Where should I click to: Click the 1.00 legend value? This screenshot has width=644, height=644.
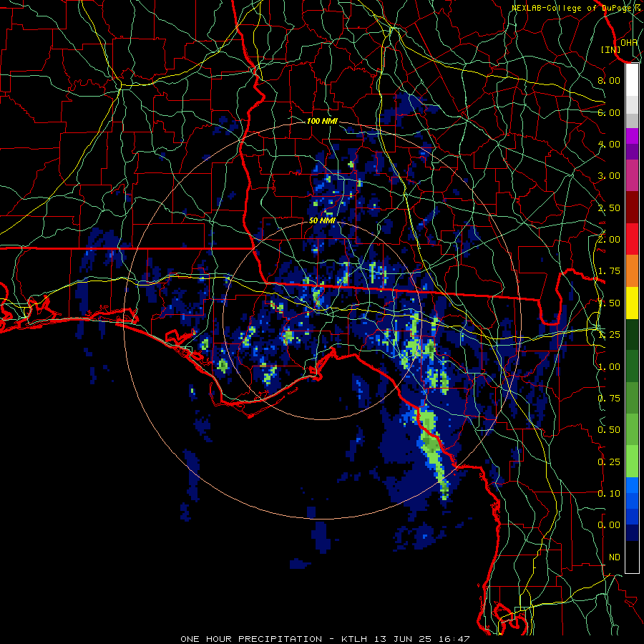609,367
